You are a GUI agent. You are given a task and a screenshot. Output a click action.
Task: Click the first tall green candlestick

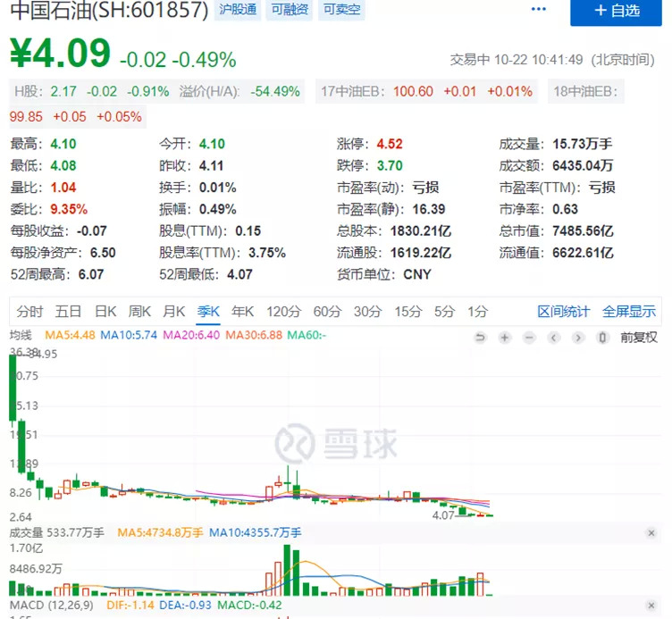[13, 388]
